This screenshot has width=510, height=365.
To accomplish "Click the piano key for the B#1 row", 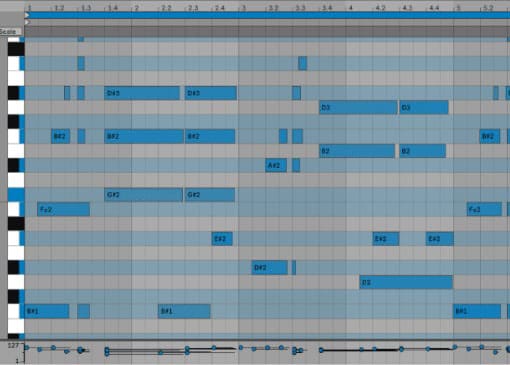I will 16,311.
